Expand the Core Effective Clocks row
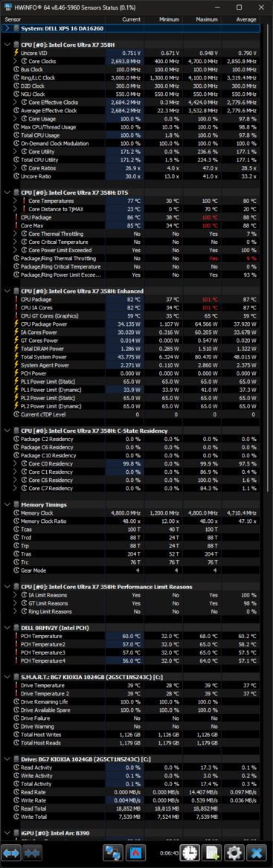Screen dimensions: 273x868 pyautogui.click(x=15, y=102)
